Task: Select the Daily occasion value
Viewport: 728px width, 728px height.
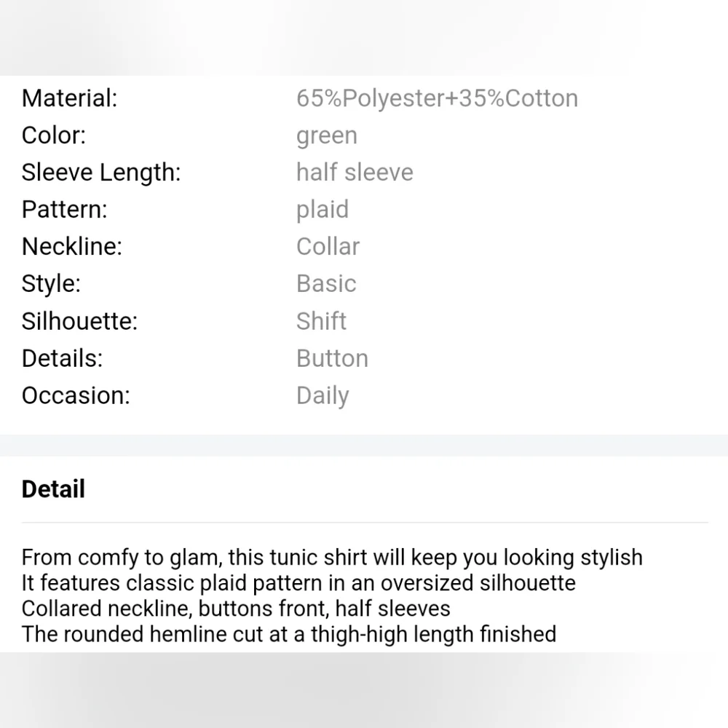Action: (323, 395)
